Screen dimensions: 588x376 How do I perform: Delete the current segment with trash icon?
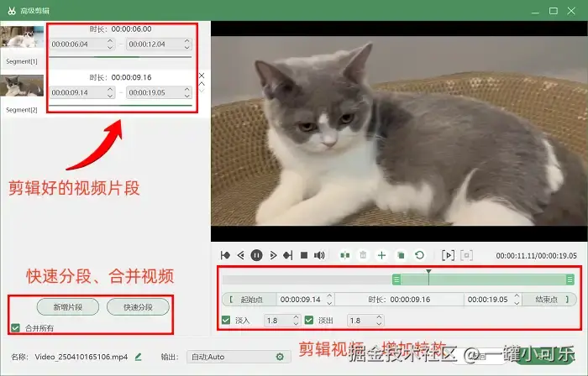point(363,255)
